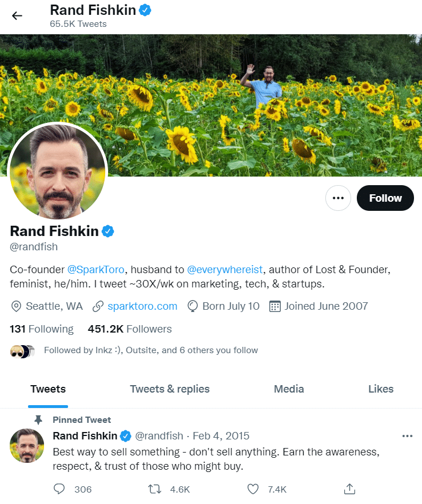
Task: Like the pinned tweet with the heart icon
Action: pos(252,489)
